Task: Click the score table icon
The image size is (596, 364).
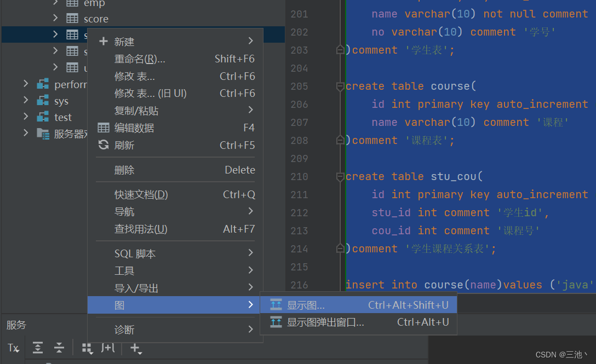Action: 72,18
